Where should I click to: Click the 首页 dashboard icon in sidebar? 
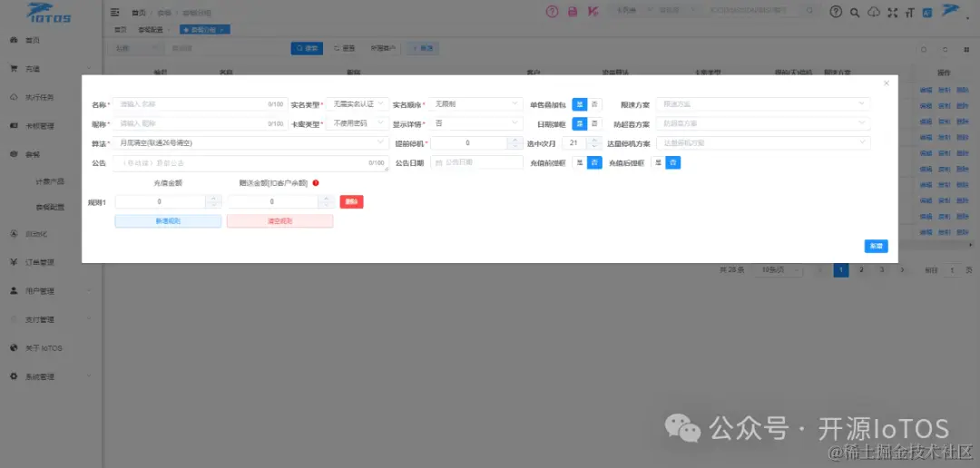tap(13, 40)
